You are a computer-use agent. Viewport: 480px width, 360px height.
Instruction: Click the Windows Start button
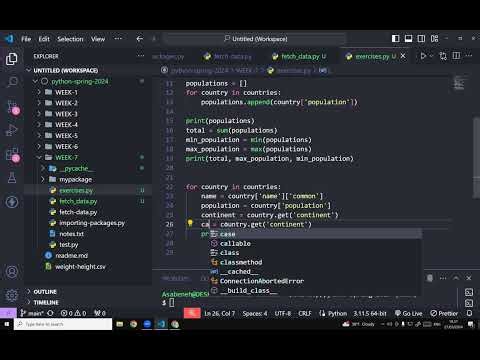[x=7, y=324]
